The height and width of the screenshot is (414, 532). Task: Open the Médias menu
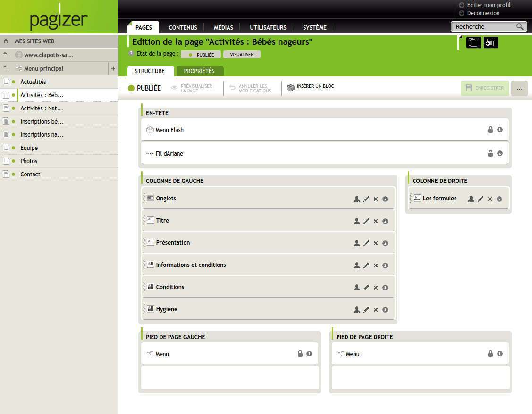[223, 27]
